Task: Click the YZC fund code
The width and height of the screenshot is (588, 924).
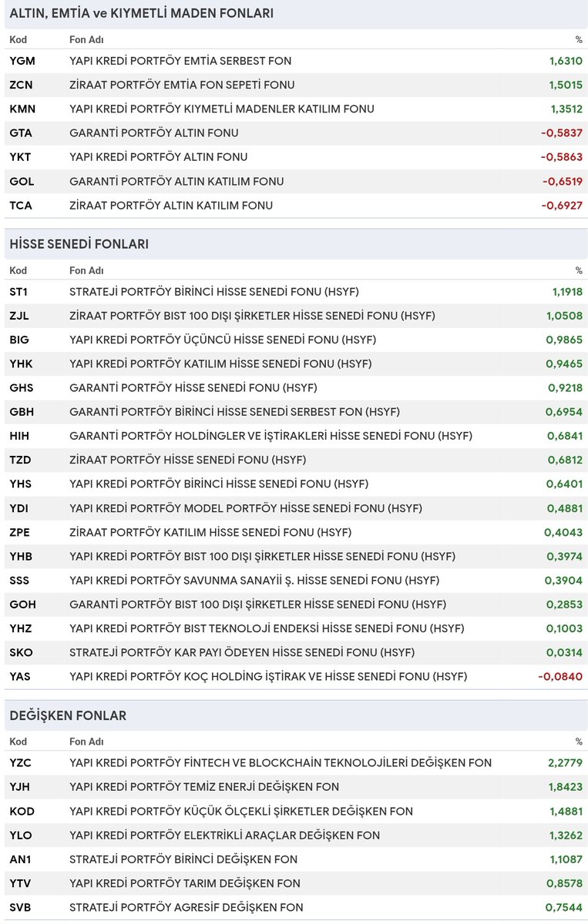Action: 21,763
